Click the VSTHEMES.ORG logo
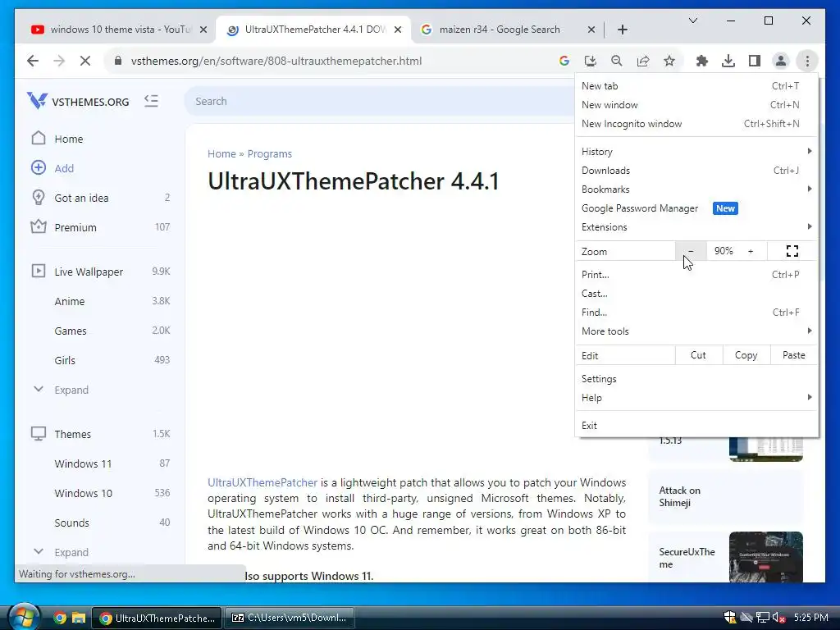 click(x=78, y=101)
